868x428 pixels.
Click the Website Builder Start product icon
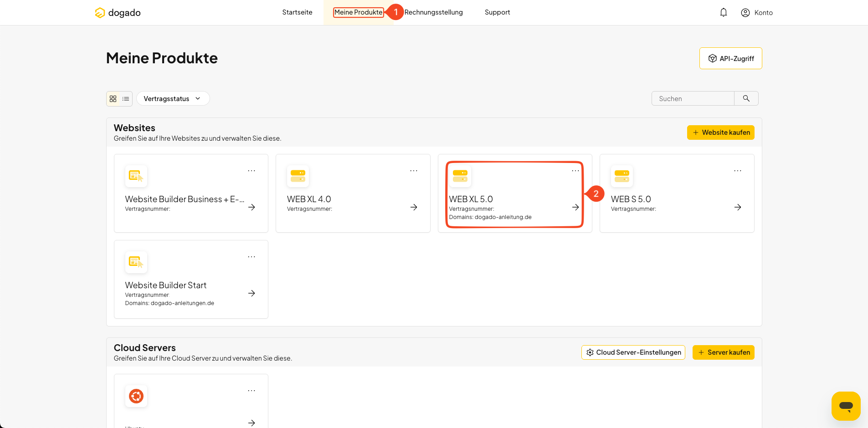click(x=136, y=262)
